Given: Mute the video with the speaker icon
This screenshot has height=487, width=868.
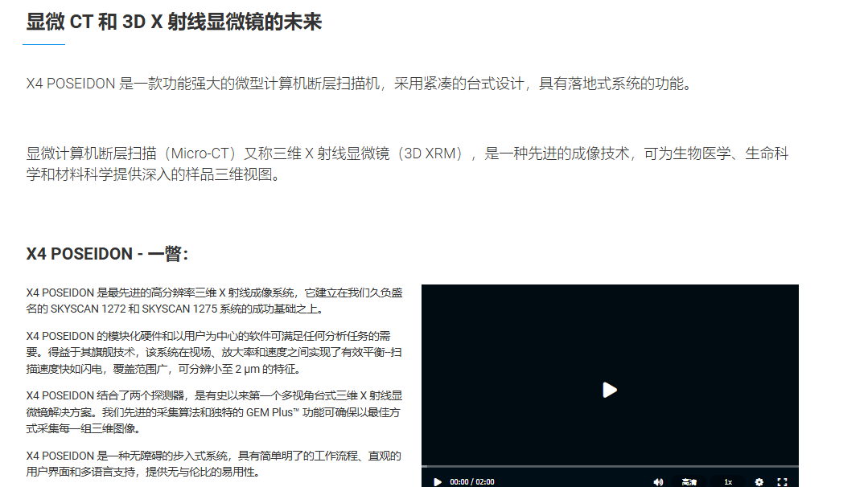Looking at the screenshot, I should pos(658,482).
